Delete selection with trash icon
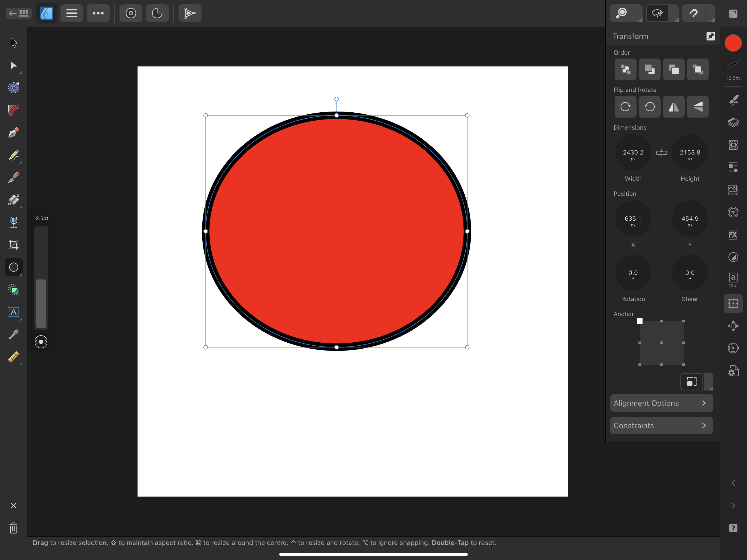 13,527
